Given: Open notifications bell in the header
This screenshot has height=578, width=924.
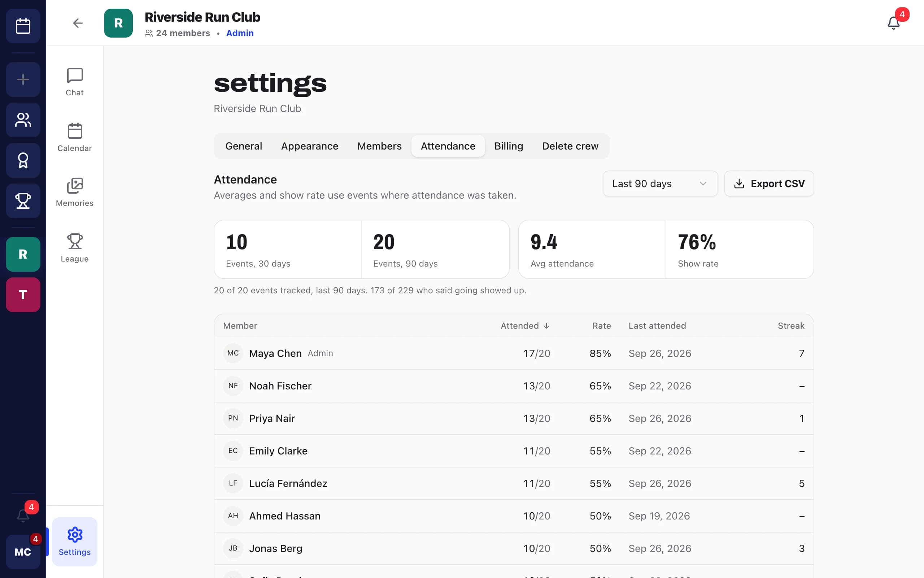Looking at the screenshot, I should click(x=893, y=23).
